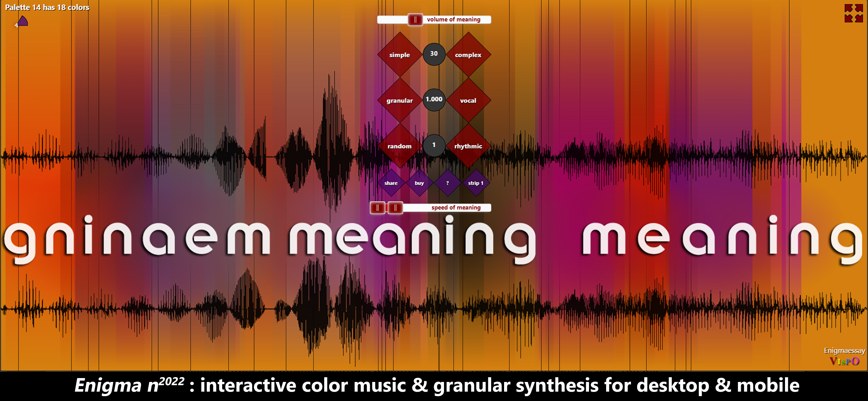Click the strip 1 diamond
This screenshot has height=401, width=868.
click(475, 183)
